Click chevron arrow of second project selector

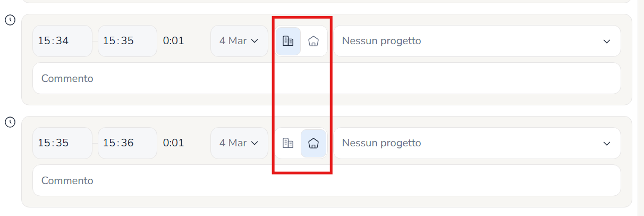[x=607, y=144]
